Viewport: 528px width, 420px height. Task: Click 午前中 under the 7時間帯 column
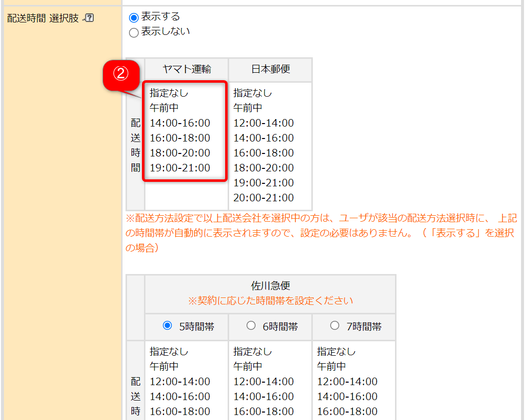point(331,367)
